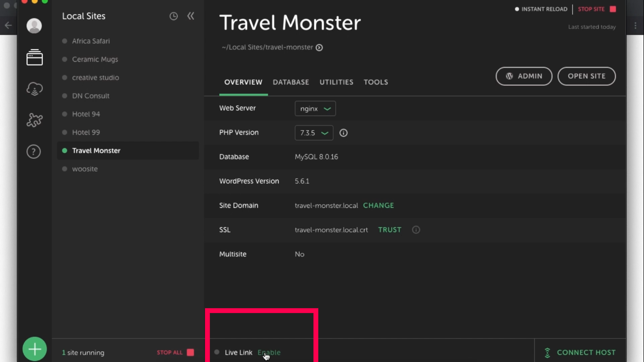Select the Africa Safari site
Viewport: 644px width, 362px height.
[x=128, y=41]
